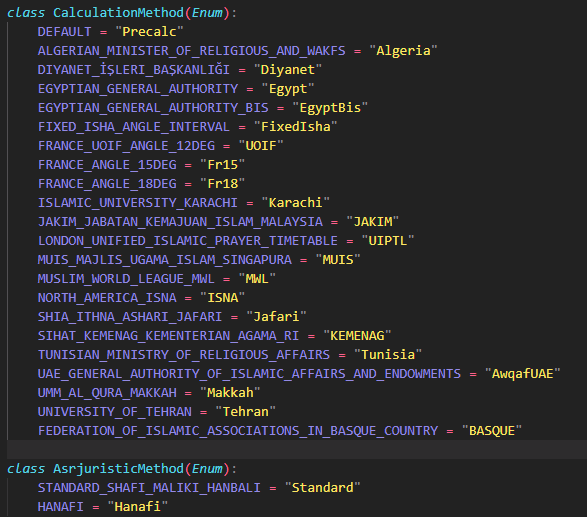The height and width of the screenshot is (517, 587).
Task: Click the "AwqafUAE" string value
Action: [523, 374]
